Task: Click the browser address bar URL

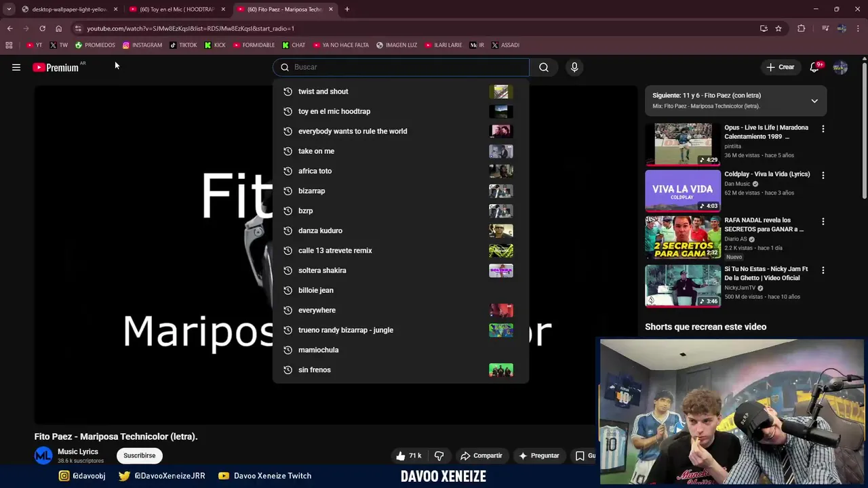Action: tap(191, 28)
